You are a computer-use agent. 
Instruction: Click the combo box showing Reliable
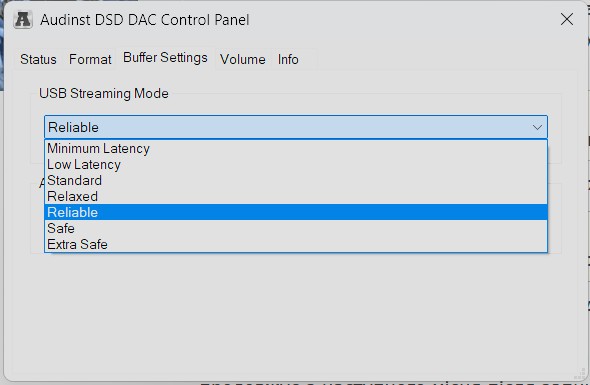(x=296, y=127)
